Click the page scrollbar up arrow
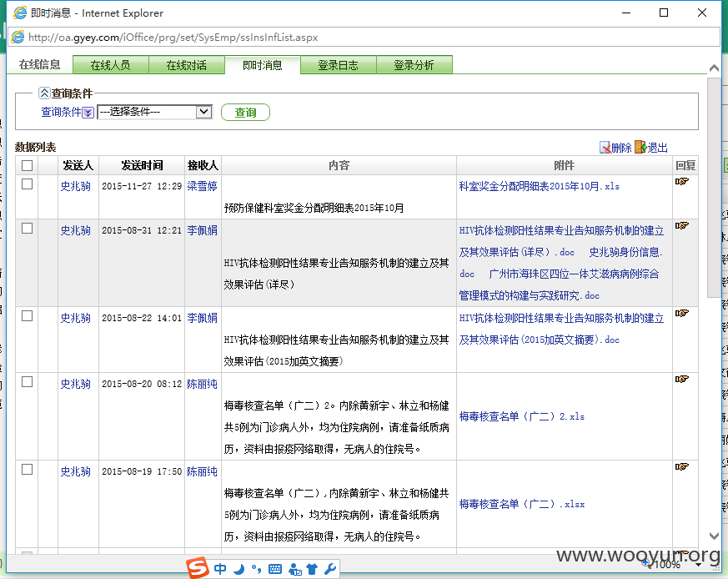Viewport: 728px width, 579px height. pyautogui.click(x=714, y=68)
